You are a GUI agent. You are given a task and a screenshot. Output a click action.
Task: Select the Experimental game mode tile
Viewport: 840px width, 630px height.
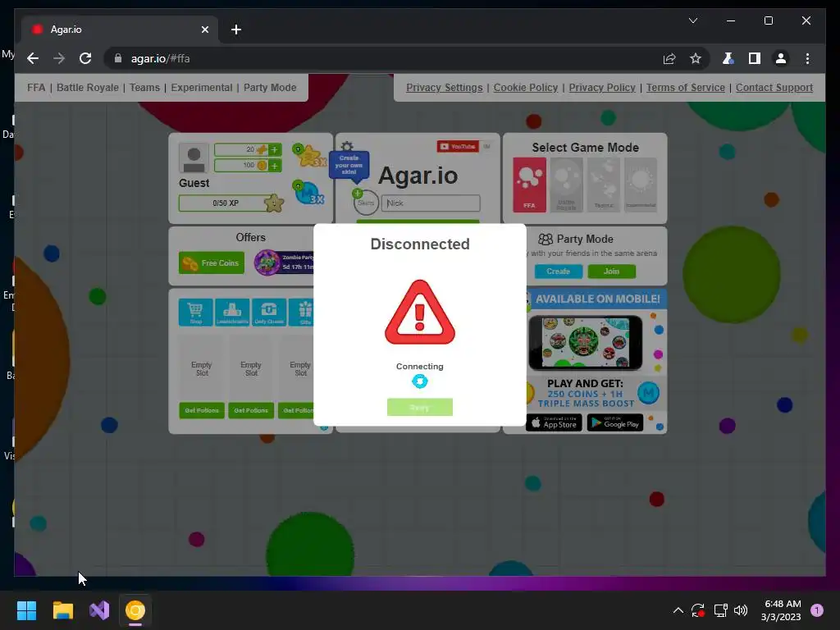pos(641,185)
